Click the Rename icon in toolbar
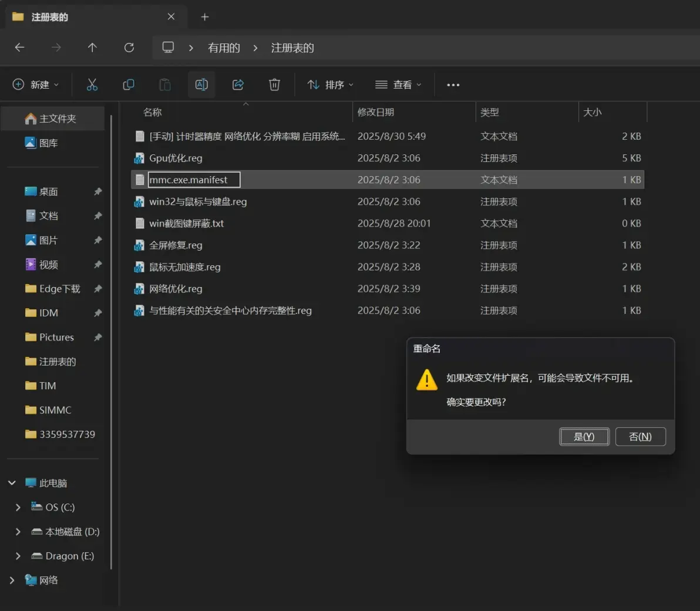 coord(201,85)
